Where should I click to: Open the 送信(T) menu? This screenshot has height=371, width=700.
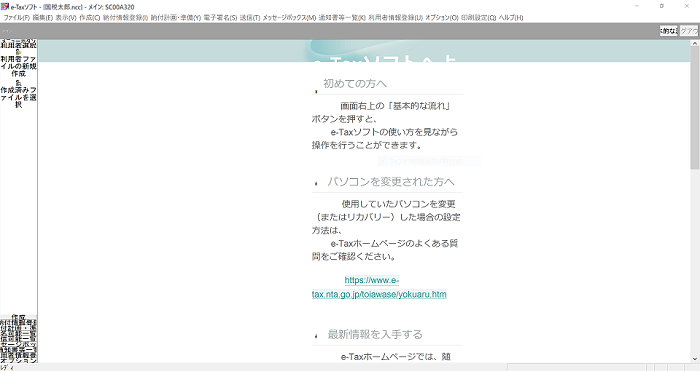coord(250,18)
